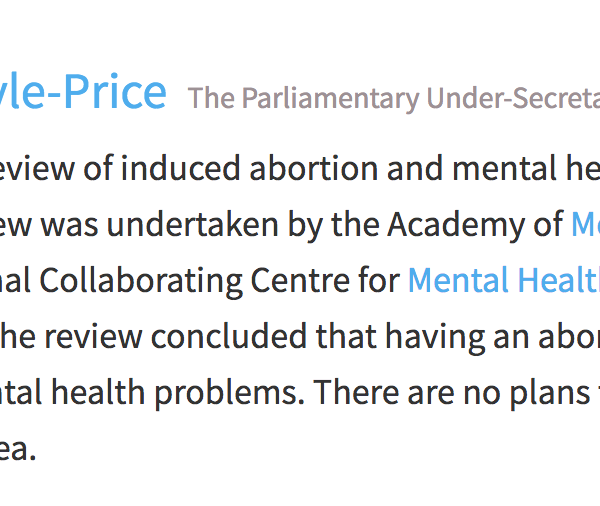
Task: Click the word 'mental' in the first paragraph line
Action: pos(504,168)
